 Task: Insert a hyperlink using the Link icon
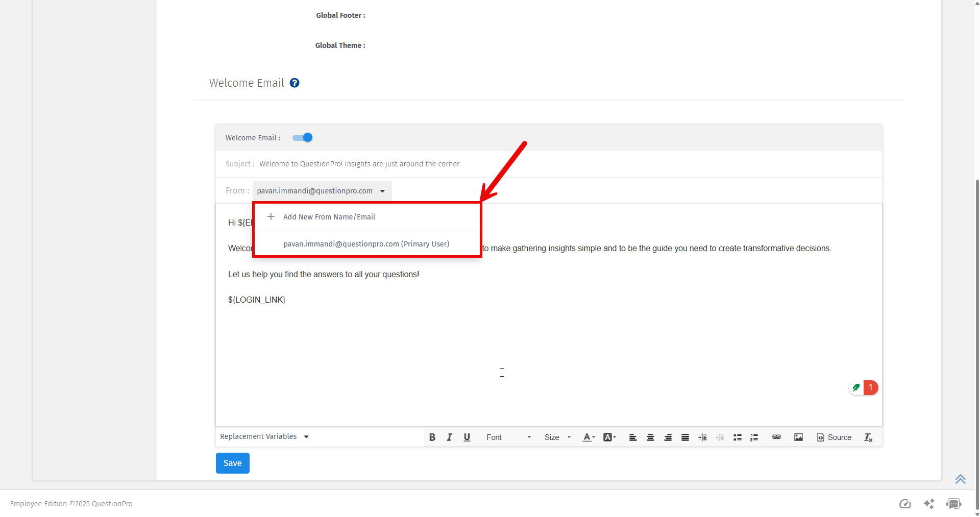pyautogui.click(x=776, y=437)
